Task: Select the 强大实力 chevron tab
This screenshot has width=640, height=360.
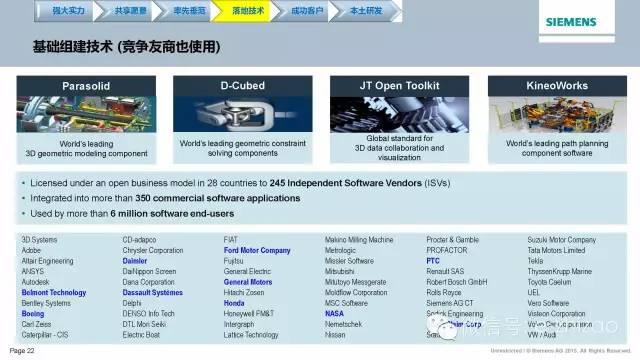Action: [65, 11]
